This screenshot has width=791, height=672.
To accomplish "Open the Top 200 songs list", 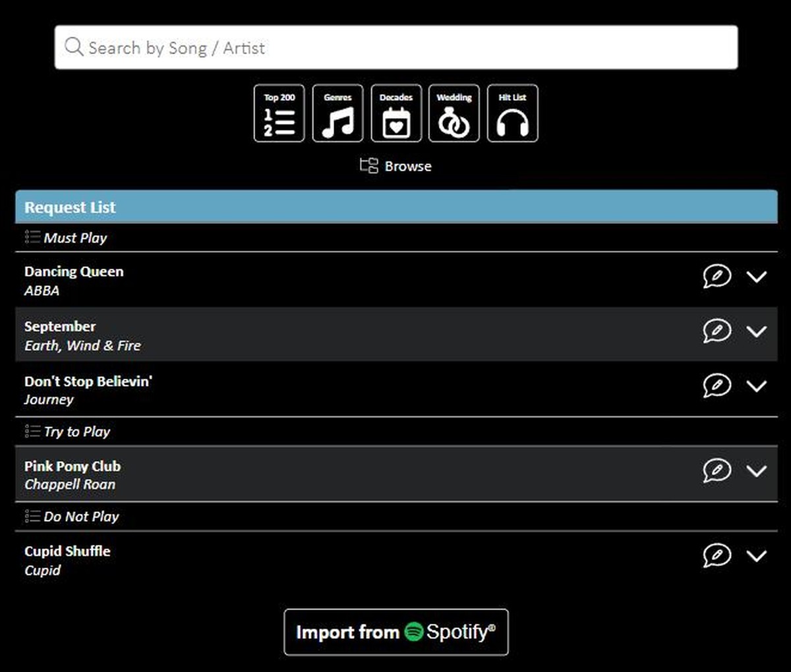I will 279,113.
